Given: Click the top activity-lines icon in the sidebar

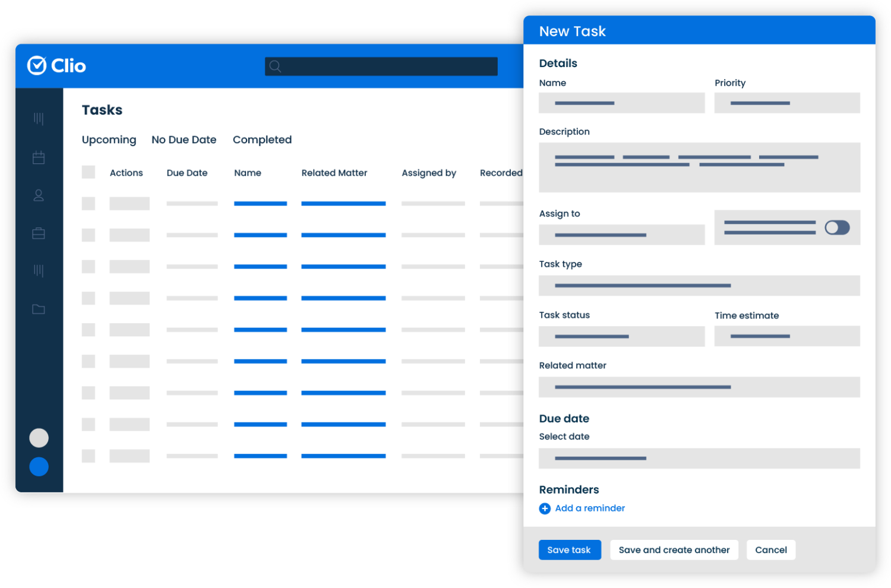Looking at the screenshot, I should click(39, 119).
